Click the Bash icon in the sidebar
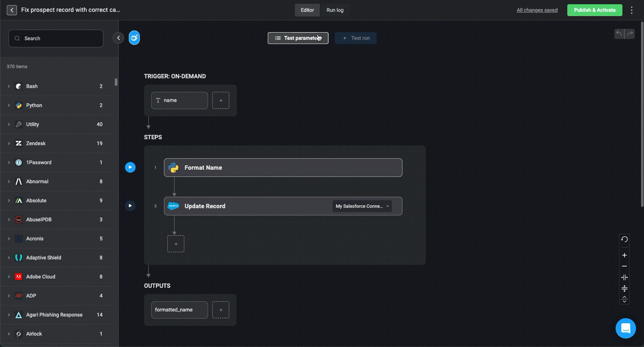 point(19,86)
